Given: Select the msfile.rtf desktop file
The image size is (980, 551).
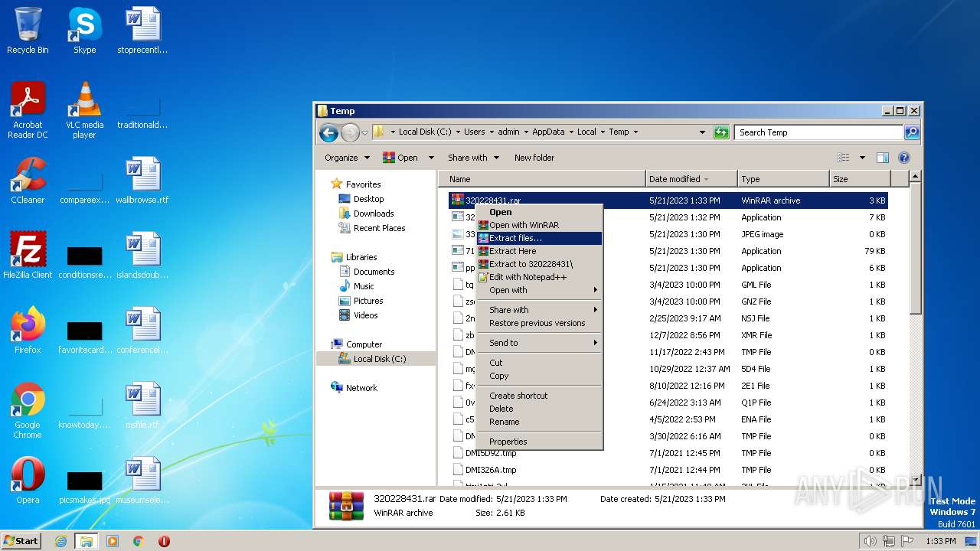Looking at the screenshot, I should click(142, 406).
